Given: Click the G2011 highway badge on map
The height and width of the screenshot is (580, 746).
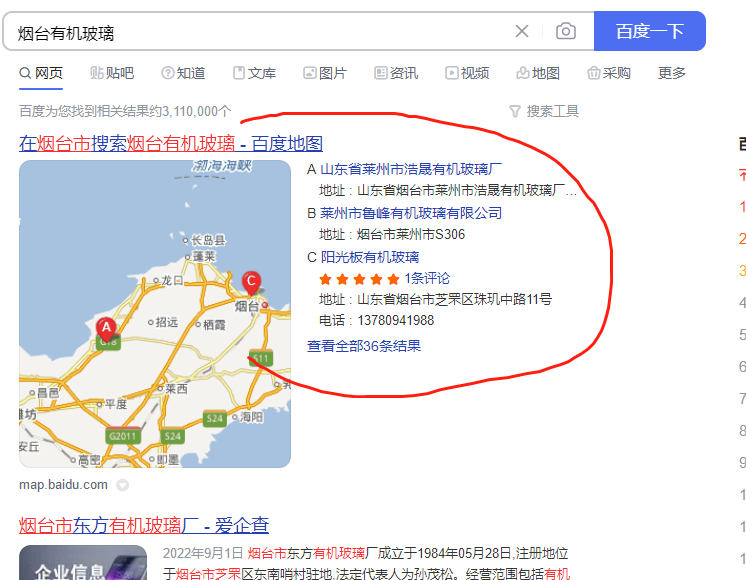Looking at the screenshot, I should (x=123, y=436).
